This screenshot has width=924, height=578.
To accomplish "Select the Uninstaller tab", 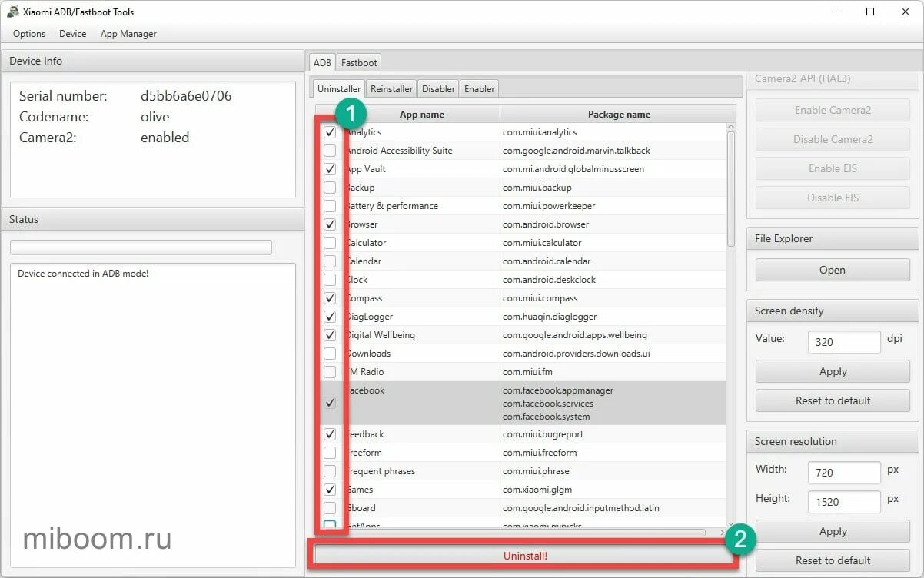I will click(339, 89).
